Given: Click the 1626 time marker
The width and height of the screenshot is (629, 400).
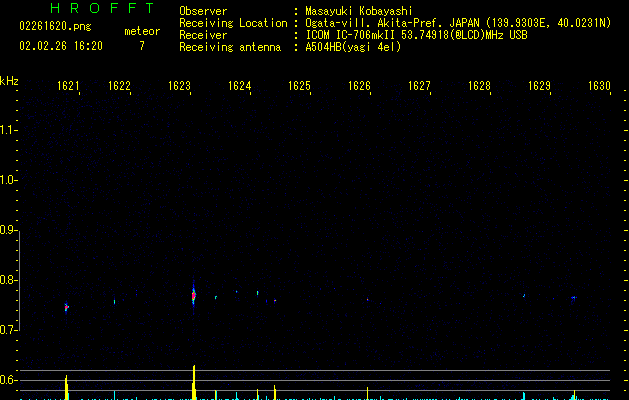Looking at the screenshot, I should tap(359, 86).
